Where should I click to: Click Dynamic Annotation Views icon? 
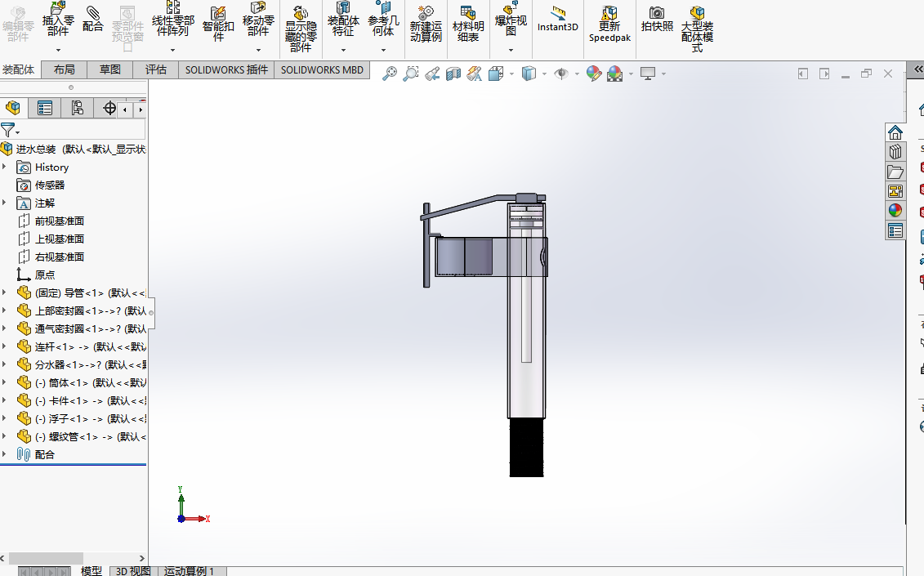click(475, 74)
